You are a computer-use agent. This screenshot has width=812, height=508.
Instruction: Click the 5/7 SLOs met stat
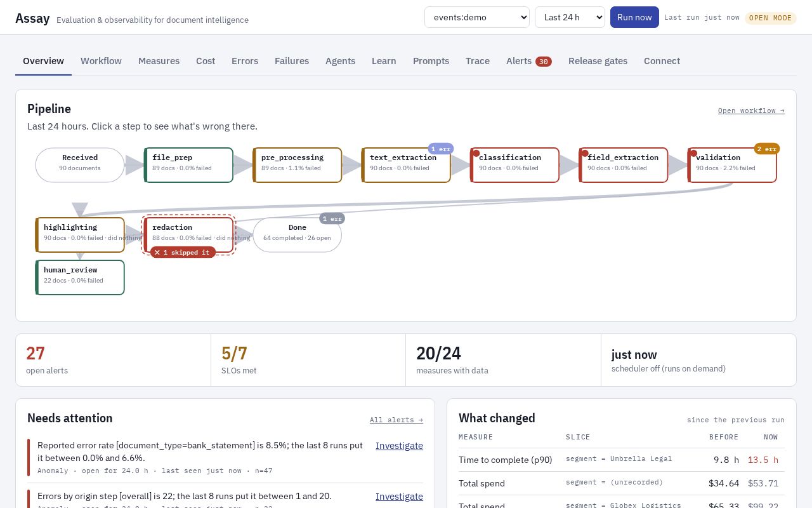[x=308, y=360]
